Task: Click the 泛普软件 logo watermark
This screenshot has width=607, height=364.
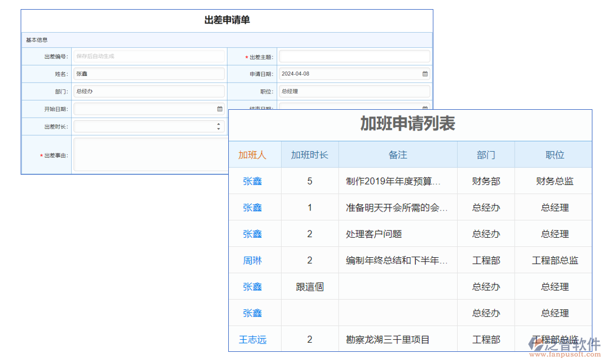Action: (x=564, y=347)
